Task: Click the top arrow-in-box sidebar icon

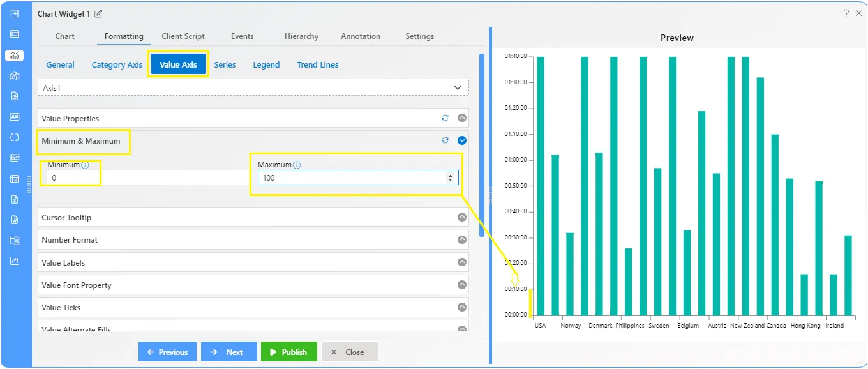Action: pos(15,13)
